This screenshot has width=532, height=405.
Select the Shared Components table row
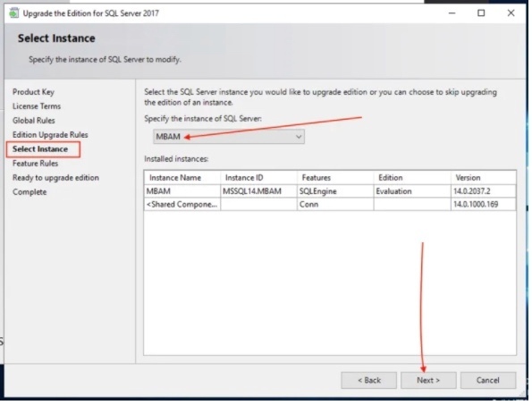point(330,204)
